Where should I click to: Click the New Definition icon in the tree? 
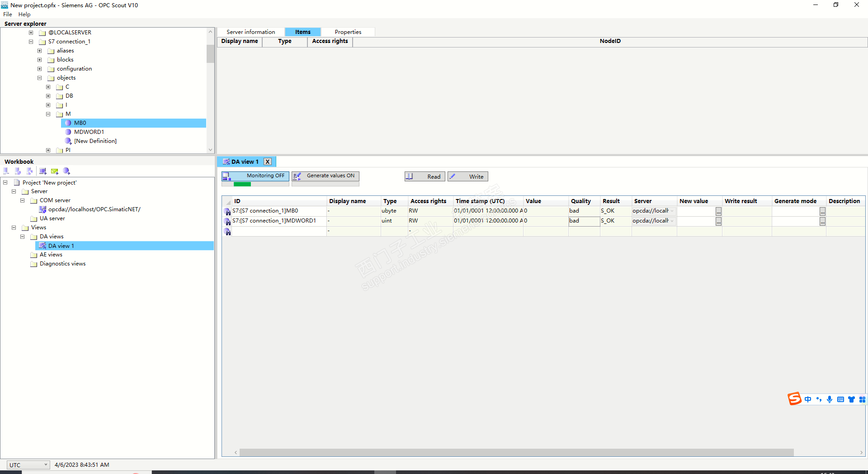[68, 141]
